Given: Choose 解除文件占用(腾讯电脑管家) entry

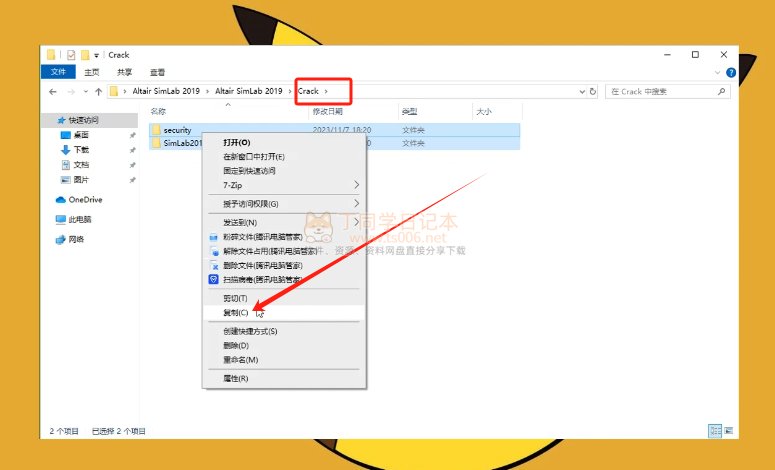Looking at the screenshot, I should 284,251.
